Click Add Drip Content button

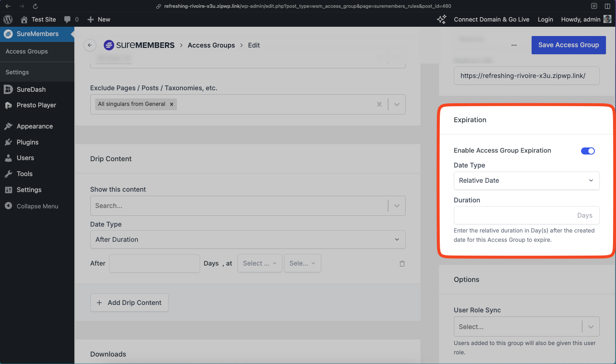coord(129,303)
